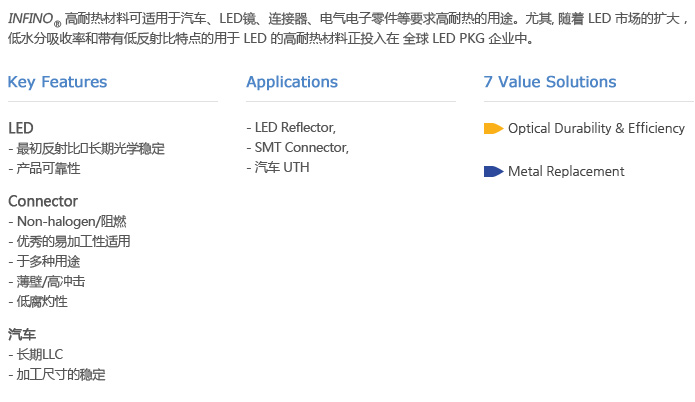Click the LED subheading under Key Features
Viewport: 695px width, 402px height.
point(21,128)
